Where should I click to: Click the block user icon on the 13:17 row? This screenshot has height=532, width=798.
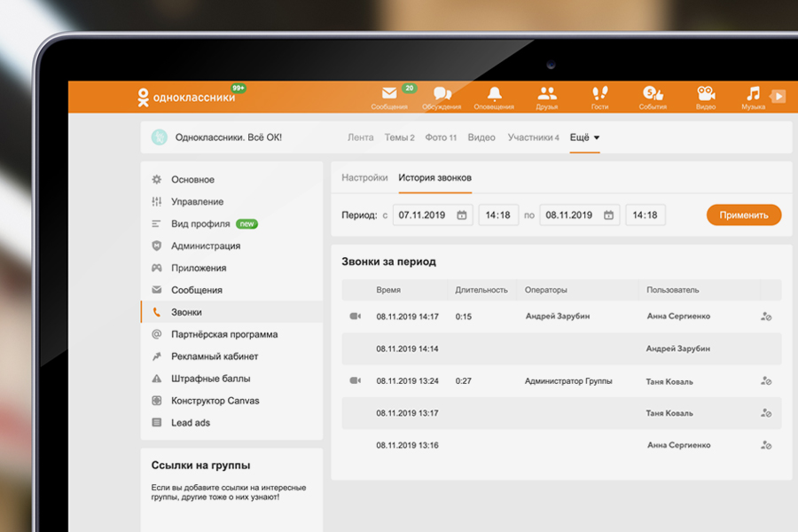(766, 413)
